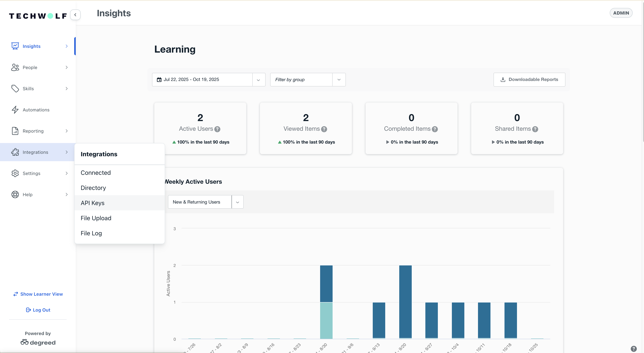Click the People sidebar icon
644x353 pixels.
15,67
